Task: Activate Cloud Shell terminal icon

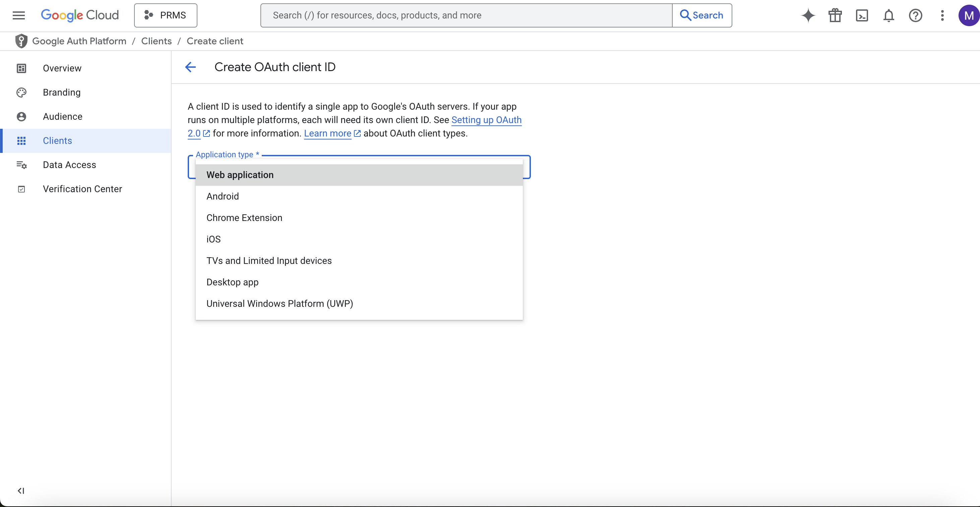Action: pyautogui.click(x=862, y=15)
